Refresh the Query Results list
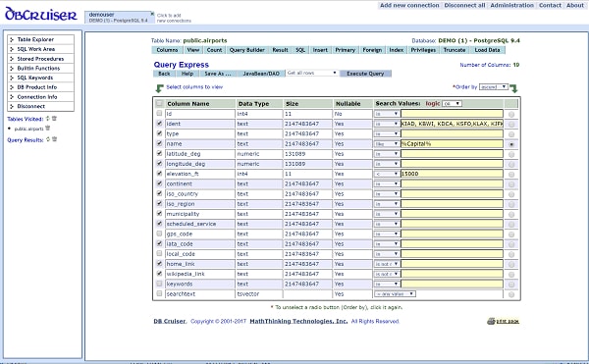Screen dimensions: 589x364 pyautogui.click(x=48, y=139)
